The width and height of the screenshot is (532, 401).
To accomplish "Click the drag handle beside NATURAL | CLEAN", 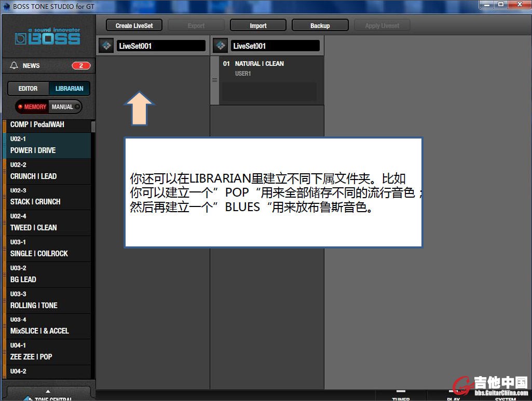I will pyautogui.click(x=214, y=80).
